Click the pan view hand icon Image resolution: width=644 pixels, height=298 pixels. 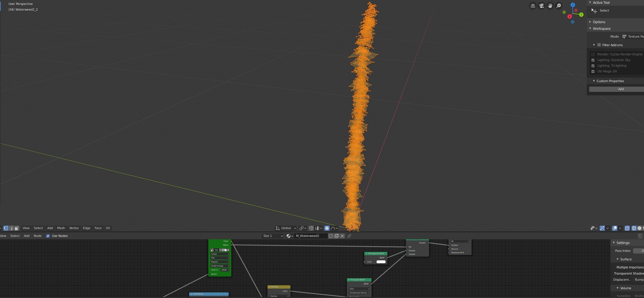[x=550, y=6]
